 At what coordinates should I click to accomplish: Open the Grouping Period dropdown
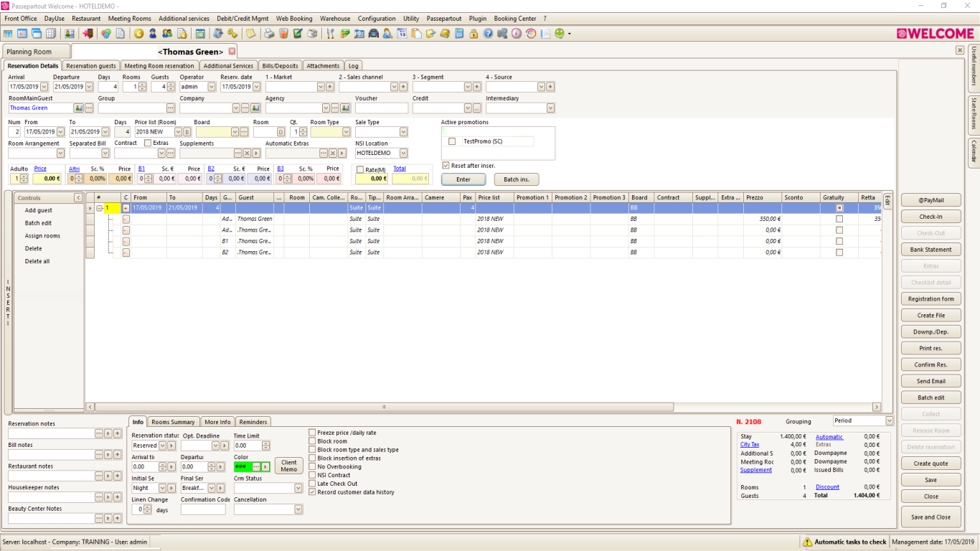pos(890,421)
